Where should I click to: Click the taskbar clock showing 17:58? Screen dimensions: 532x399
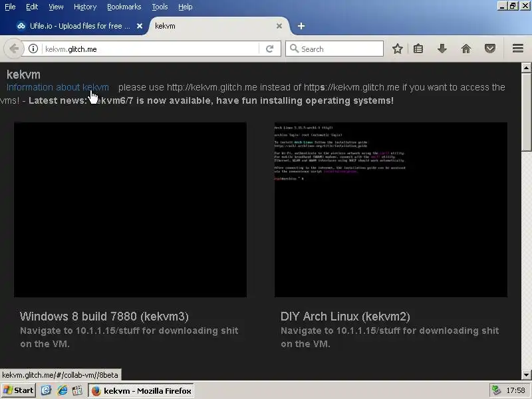[x=516, y=390]
